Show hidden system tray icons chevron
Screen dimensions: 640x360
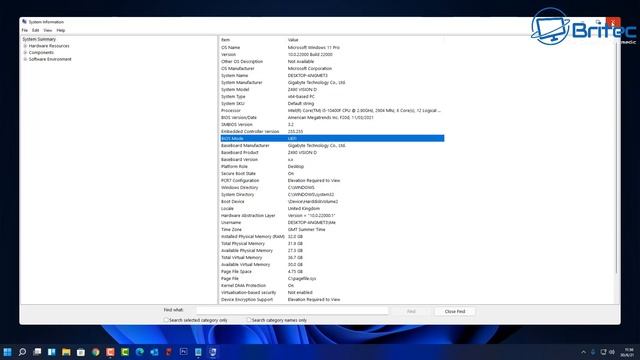click(583, 352)
